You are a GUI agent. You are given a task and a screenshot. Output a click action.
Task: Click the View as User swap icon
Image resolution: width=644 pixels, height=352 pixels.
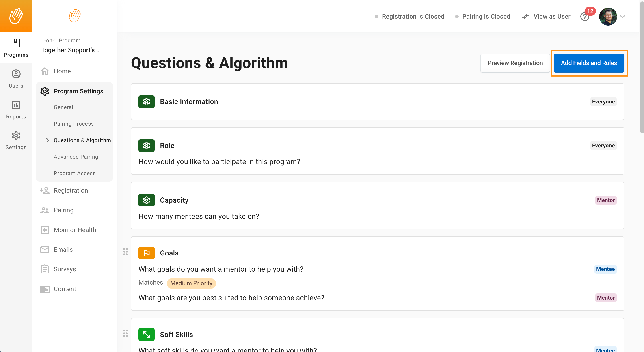pos(525,17)
